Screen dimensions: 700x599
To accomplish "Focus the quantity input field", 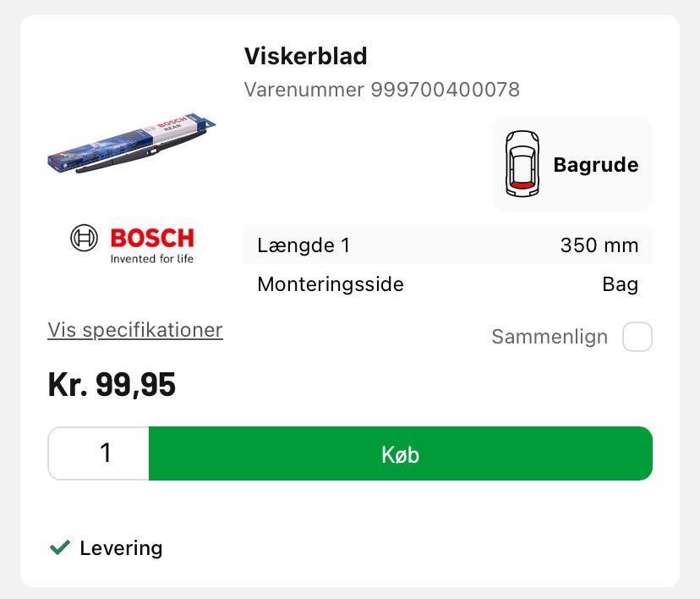I will tap(99, 453).
